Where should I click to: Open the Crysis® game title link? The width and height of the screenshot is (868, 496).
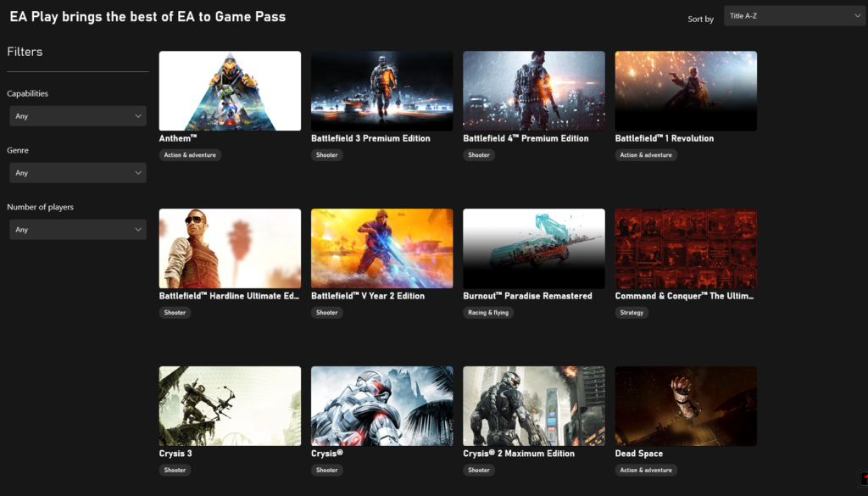pos(326,454)
